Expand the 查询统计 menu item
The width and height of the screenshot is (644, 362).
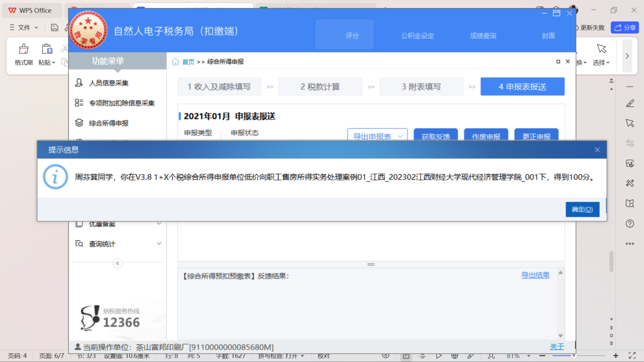pos(117,244)
